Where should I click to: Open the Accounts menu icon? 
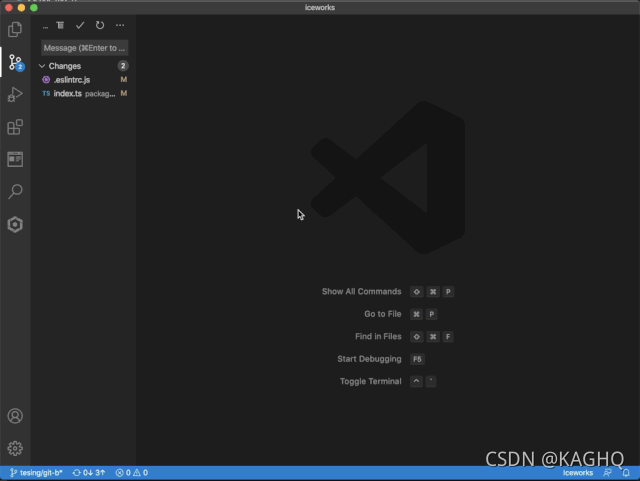(x=15, y=416)
